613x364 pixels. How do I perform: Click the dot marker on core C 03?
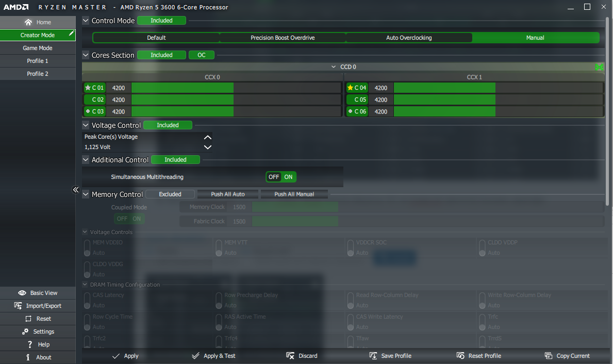pyautogui.click(x=88, y=111)
